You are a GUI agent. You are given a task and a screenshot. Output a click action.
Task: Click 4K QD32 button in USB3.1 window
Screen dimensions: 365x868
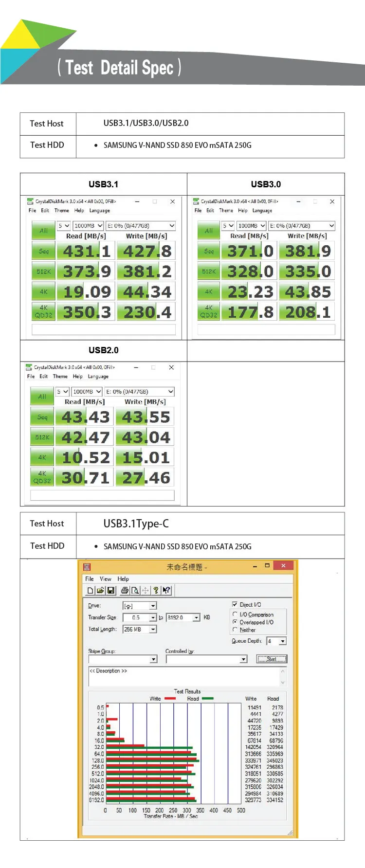(x=43, y=311)
